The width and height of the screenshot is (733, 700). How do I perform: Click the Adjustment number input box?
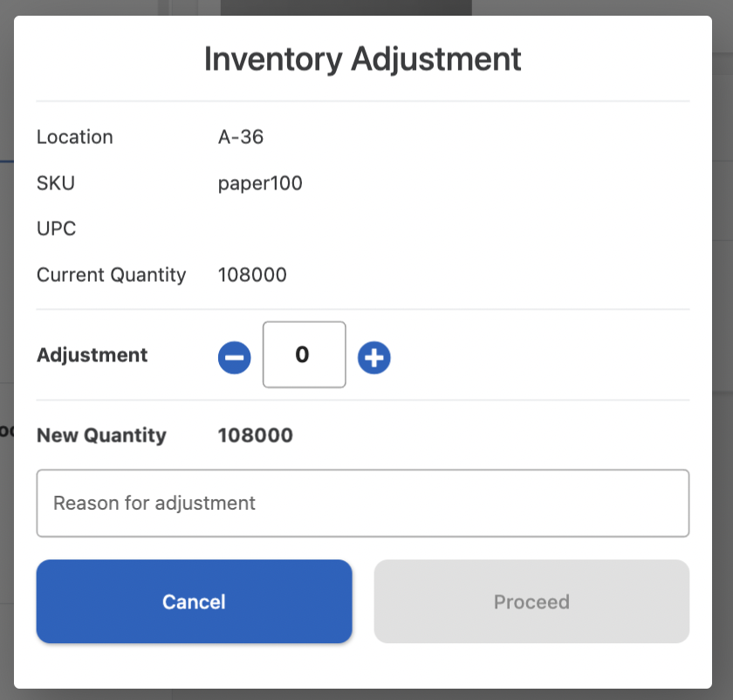click(304, 354)
